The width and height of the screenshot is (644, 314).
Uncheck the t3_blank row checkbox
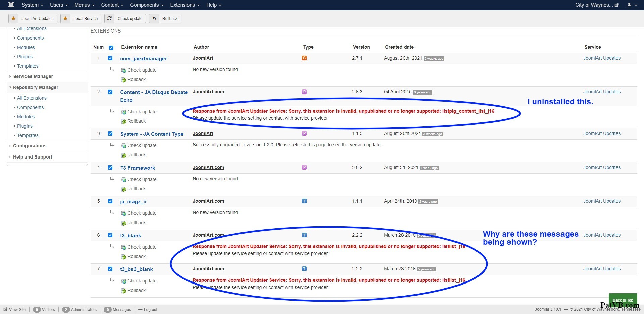click(x=110, y=235)
